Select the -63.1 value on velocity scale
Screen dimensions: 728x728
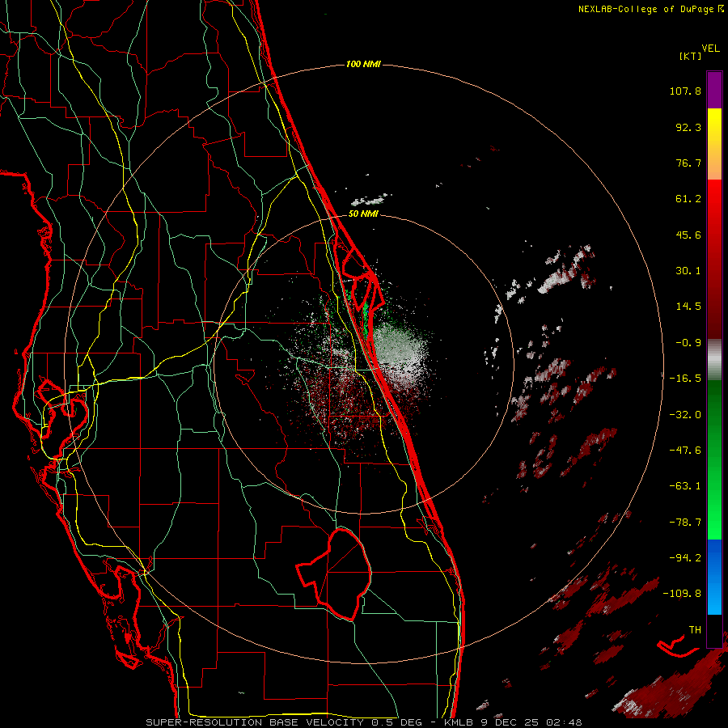point(685,486)
